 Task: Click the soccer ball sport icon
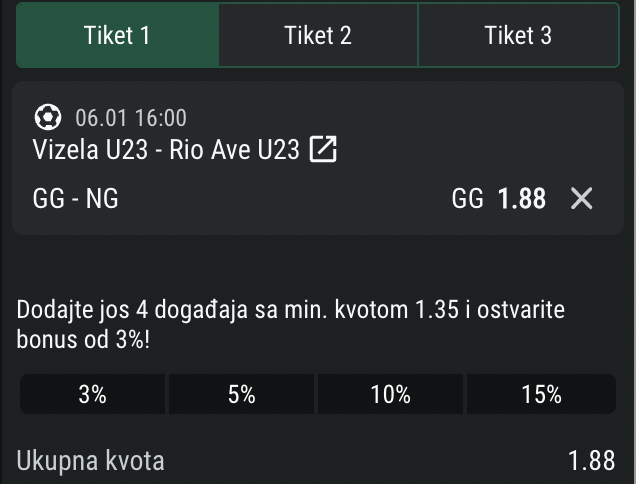click(x=47, y=118)
